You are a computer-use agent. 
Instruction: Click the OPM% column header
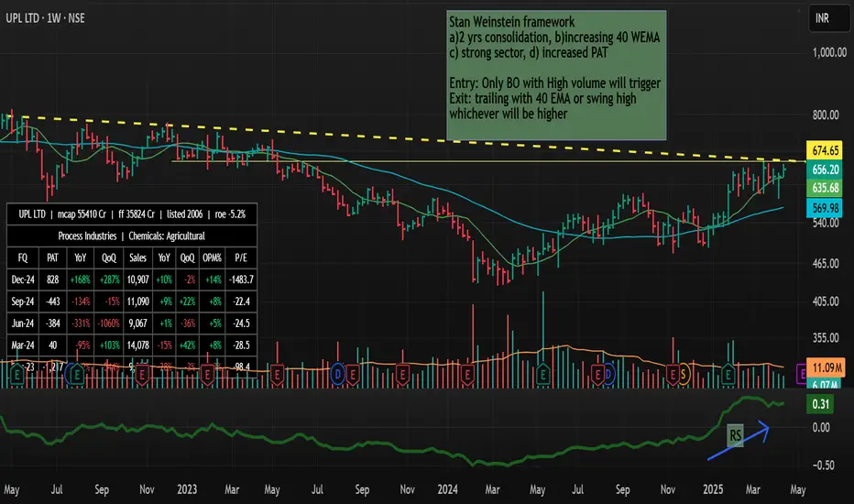tap(213, 257)
